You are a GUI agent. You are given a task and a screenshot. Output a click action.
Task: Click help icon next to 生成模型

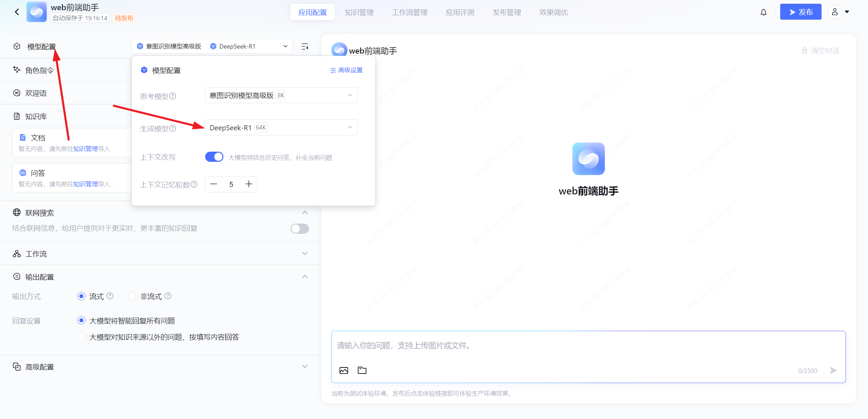coord(173,128)
